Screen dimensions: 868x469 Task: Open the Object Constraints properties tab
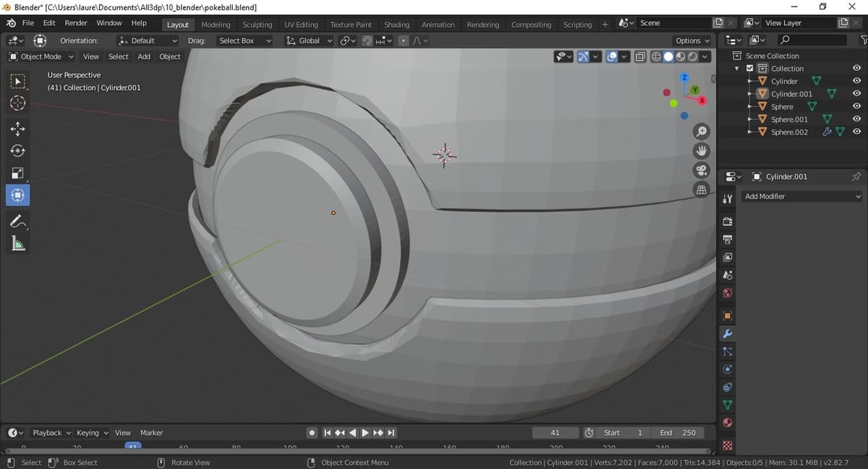(728, 387)
